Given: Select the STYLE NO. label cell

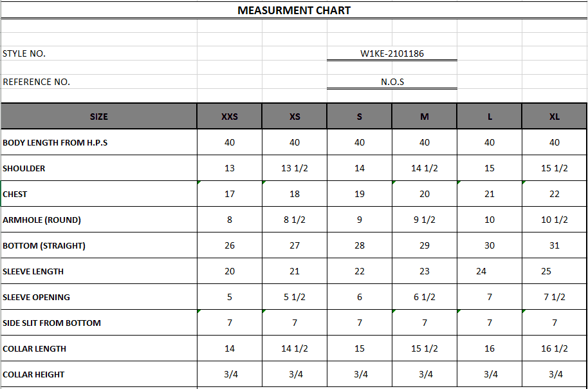Looking at the screenshot, I should click(x=24, y=53).
